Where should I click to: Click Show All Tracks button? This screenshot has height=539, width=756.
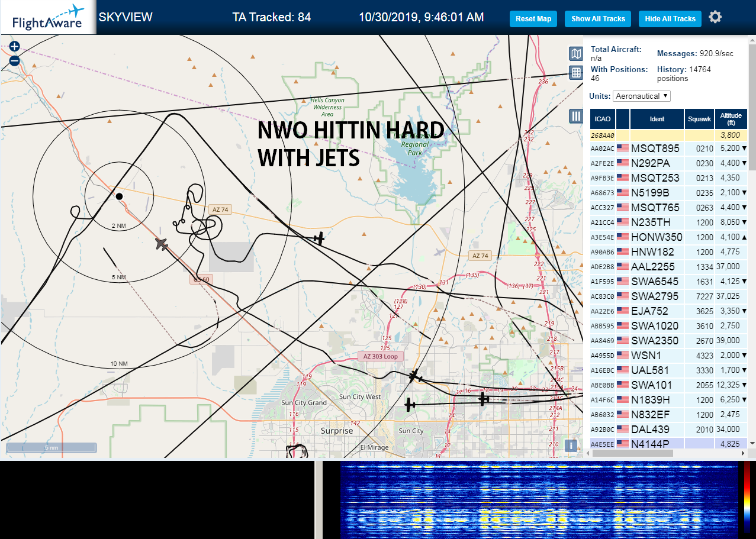(x=598, y=19)
